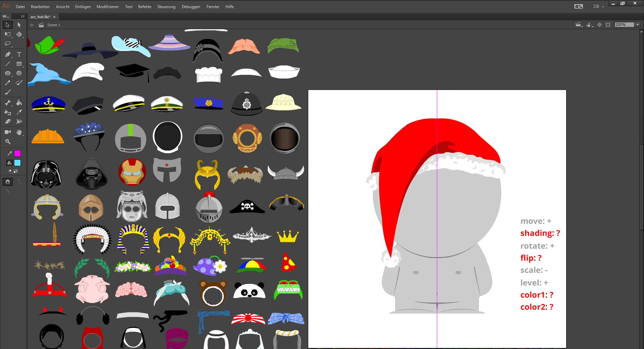Toggle the center stage button

(x=599, y=25)
